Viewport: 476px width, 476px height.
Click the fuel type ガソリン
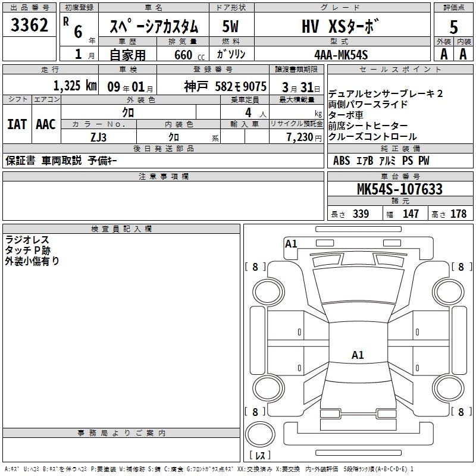231,54
